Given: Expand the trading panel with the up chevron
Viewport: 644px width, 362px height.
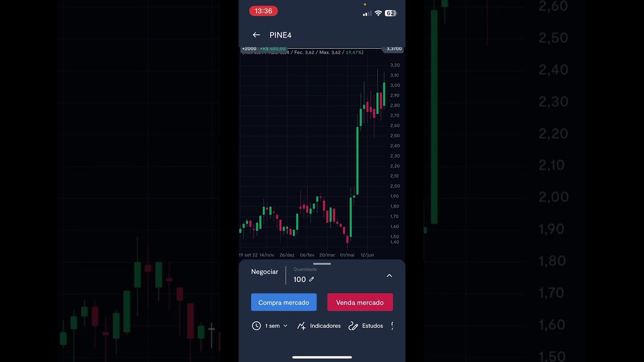Looking at the screenshot, I should coord(389,276).
